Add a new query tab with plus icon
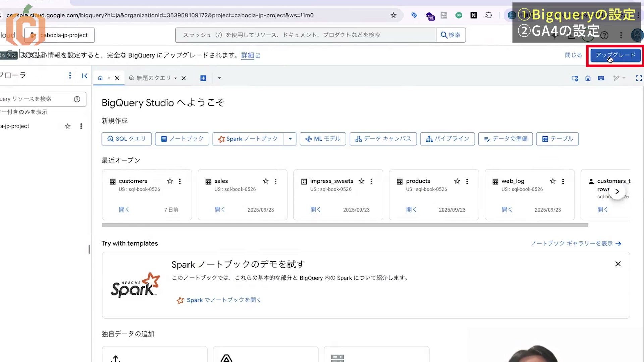The height and width of the screenshot is (362, 644). pyautogui.click(x=203, y=78)
